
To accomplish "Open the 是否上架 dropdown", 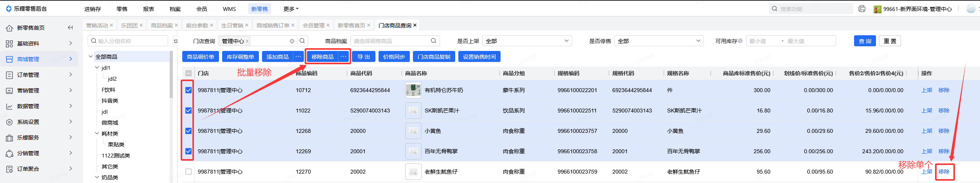I will 527,41.
